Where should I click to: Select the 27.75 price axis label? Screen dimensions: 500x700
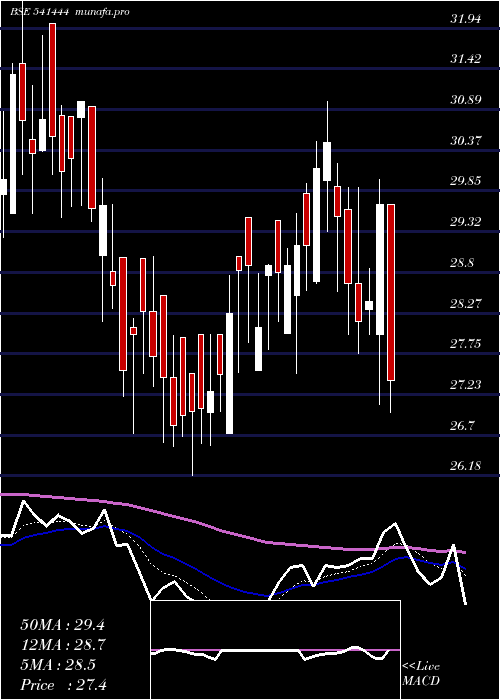pyautogui.click(x=466, y=344)
